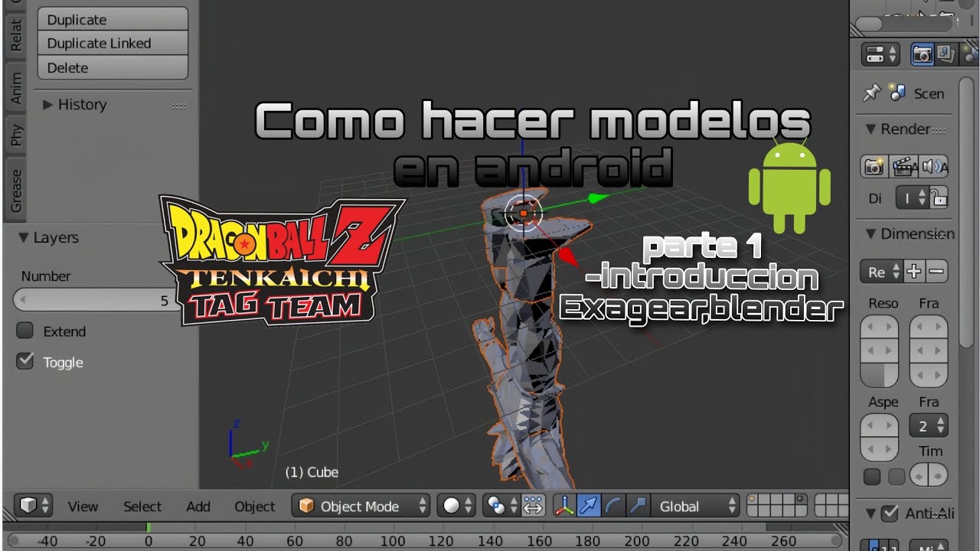Enable the Extend checkbox
The width and height of the screenshot is (980, 551).
click(25, 331)
